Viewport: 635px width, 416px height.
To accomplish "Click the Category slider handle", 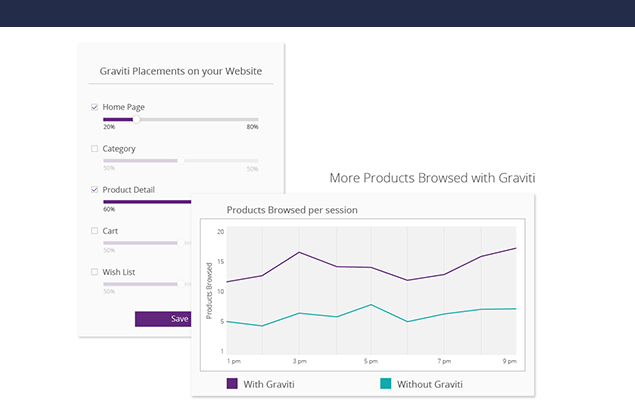I will tap(181, 161).
